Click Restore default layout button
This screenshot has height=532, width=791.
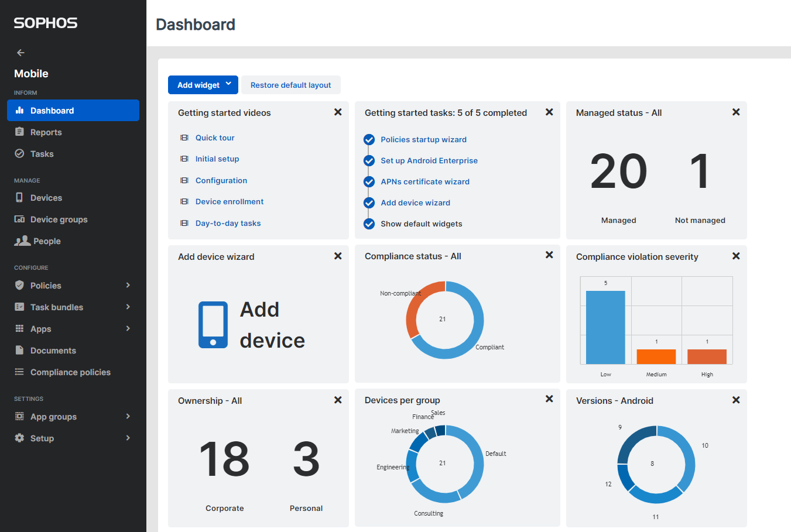[290, 85]
